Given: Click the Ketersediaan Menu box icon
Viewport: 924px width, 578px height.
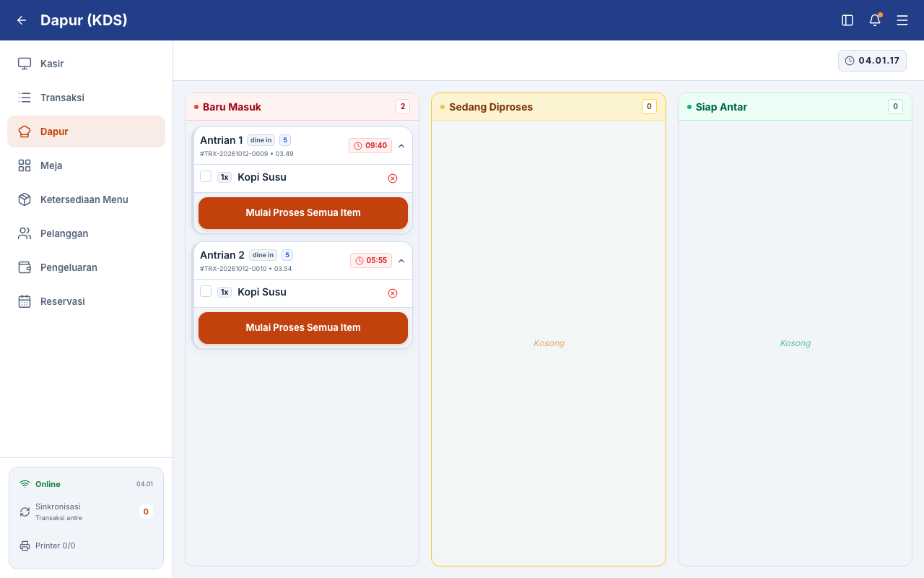Looking at the screenshot, I should click(25, 199).
